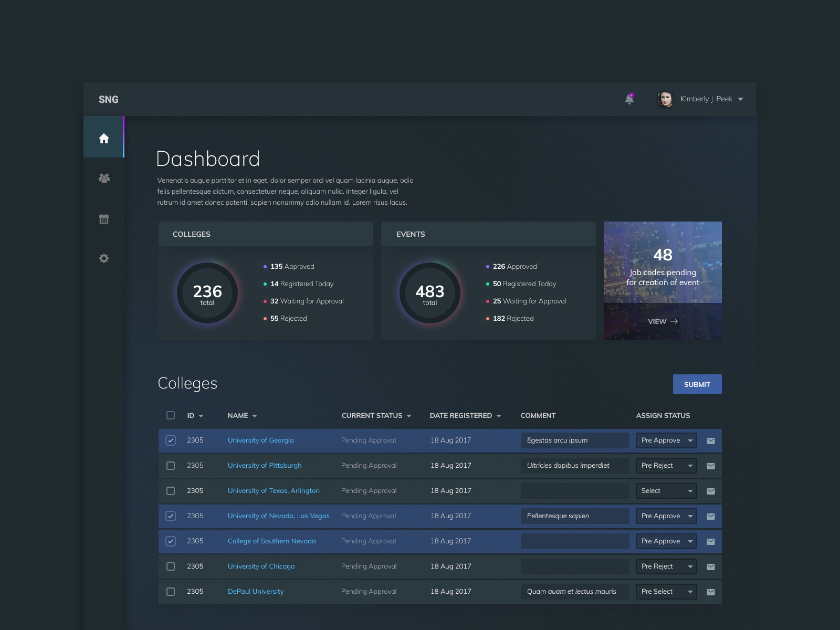Open settings via the gear icon

coord(103,258)
